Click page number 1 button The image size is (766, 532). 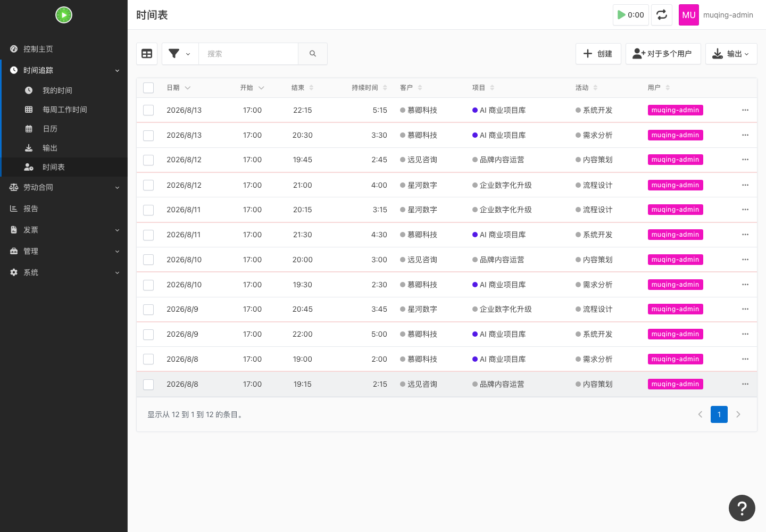(x=719, y=414)
